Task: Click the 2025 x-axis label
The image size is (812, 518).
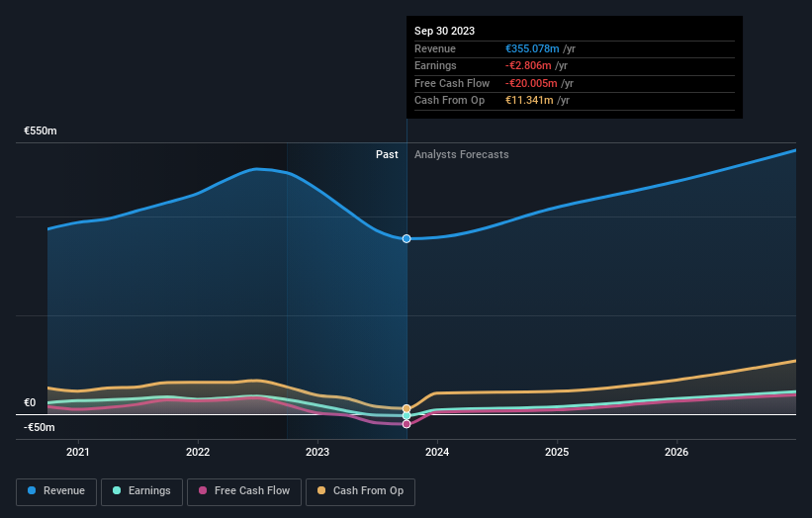Action: tap(557, 453)
